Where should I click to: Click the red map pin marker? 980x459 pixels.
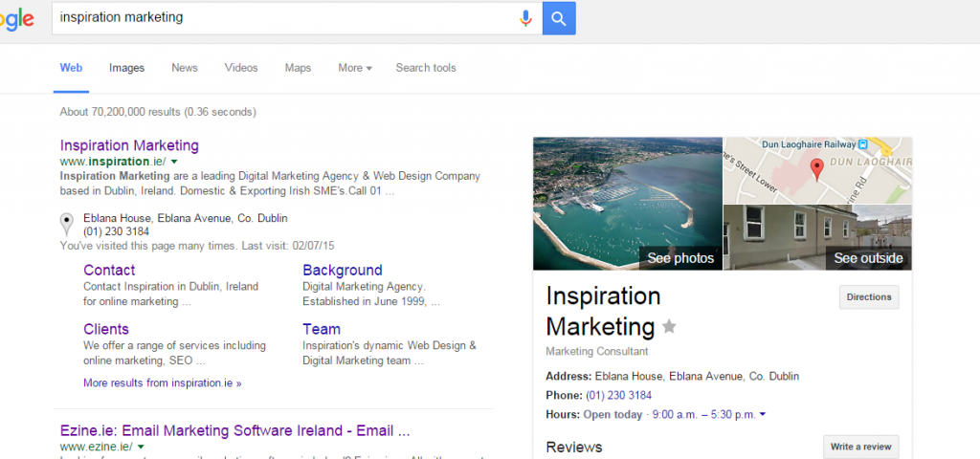click(x=816, y=169)
